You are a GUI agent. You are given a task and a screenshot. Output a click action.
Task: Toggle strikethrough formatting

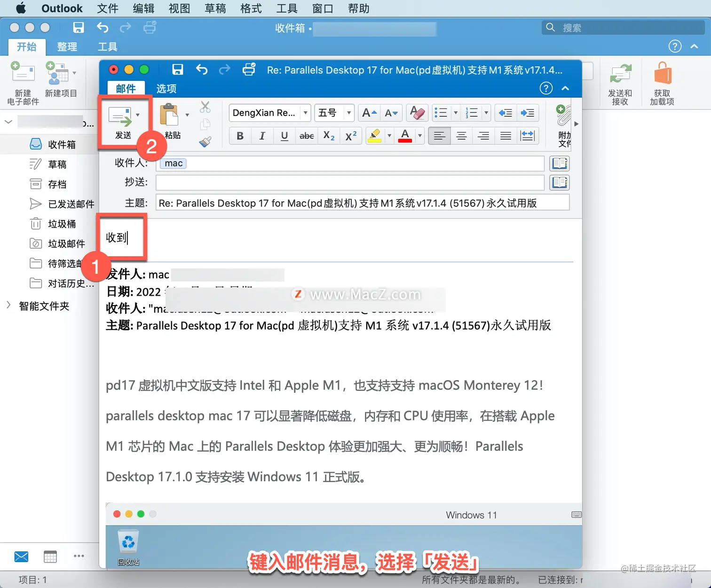tap(307, 136)
